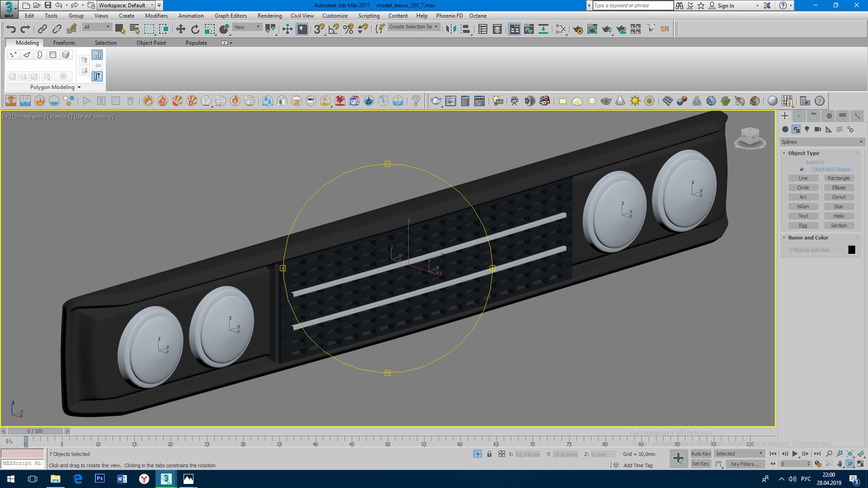Viewport: 868px width, 488px height.
Task: Click the Helix spline button
Action: (838, 216)
